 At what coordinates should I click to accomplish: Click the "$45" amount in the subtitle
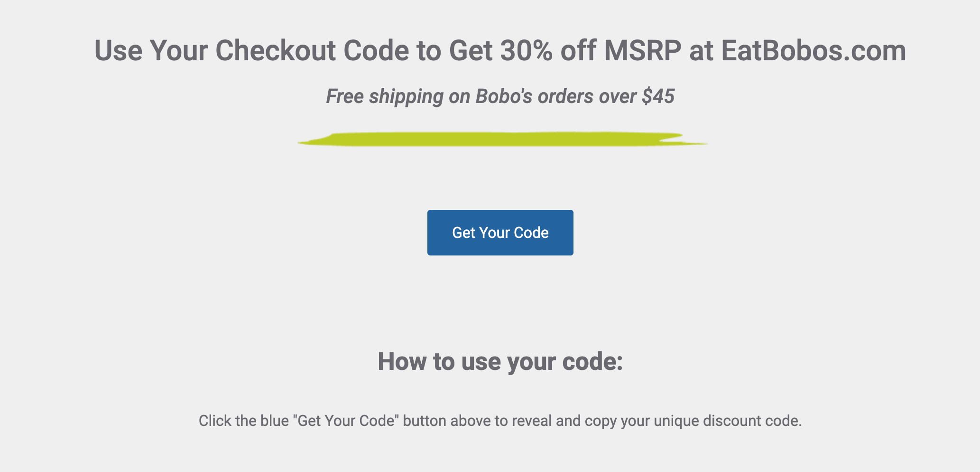pos(658,96)
